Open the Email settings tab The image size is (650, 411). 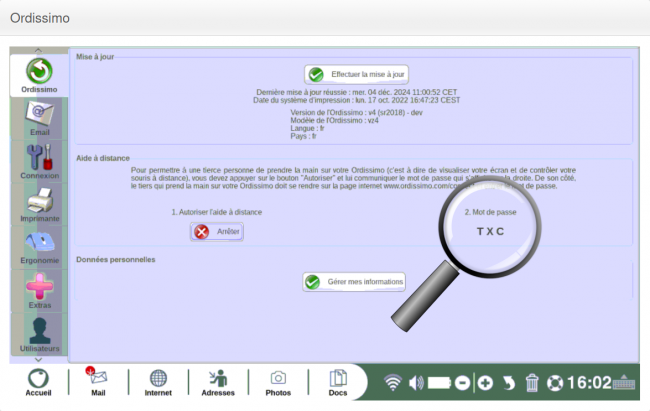(x=39, y=119)
